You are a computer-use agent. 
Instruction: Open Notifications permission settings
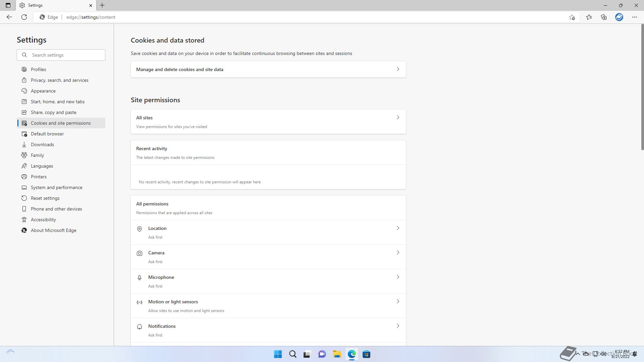point(268,330)
